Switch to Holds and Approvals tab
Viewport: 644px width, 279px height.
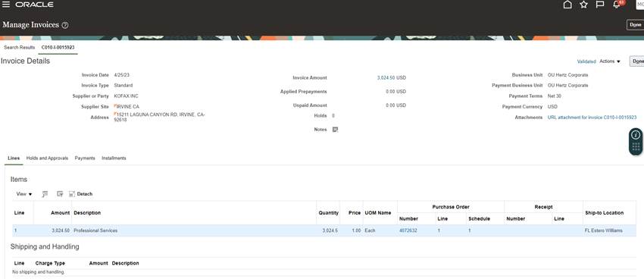pos(47,158)
